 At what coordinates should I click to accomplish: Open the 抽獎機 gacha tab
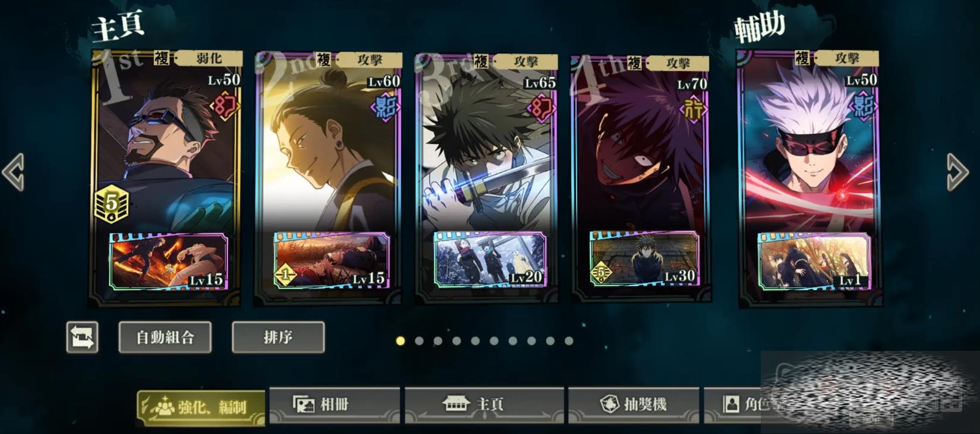coord(634,405)
